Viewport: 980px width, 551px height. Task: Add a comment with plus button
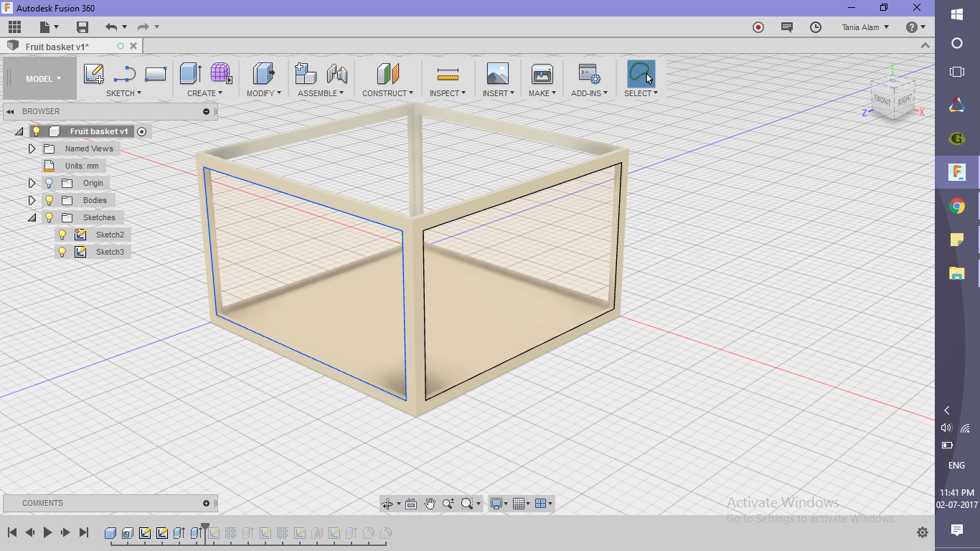pos(207,503)
